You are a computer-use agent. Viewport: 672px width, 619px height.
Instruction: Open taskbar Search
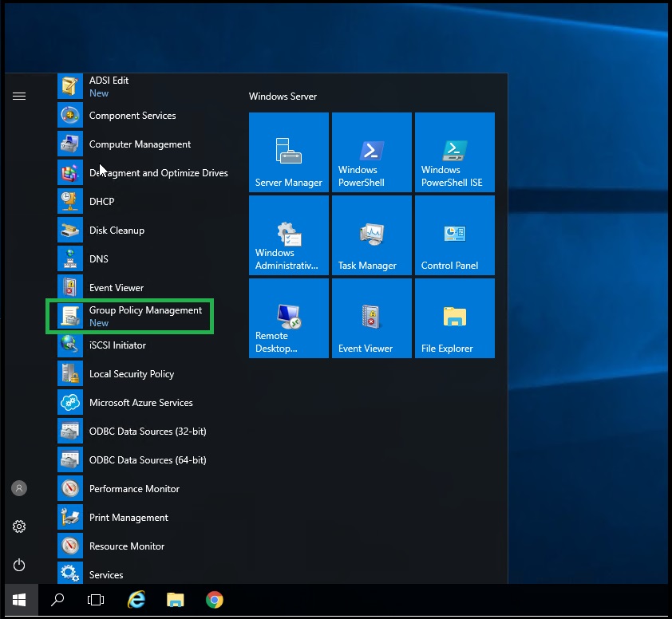[57, 600]
